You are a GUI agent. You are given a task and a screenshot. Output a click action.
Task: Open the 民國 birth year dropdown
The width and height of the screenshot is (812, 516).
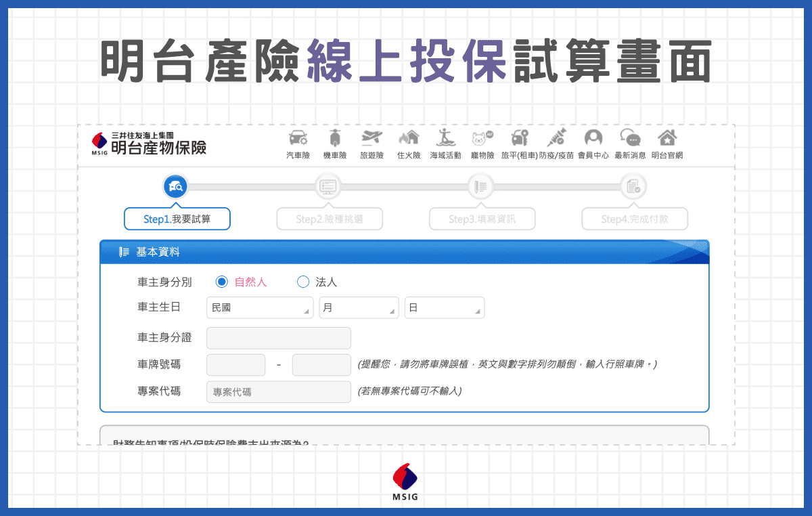[x=260, y=307]
